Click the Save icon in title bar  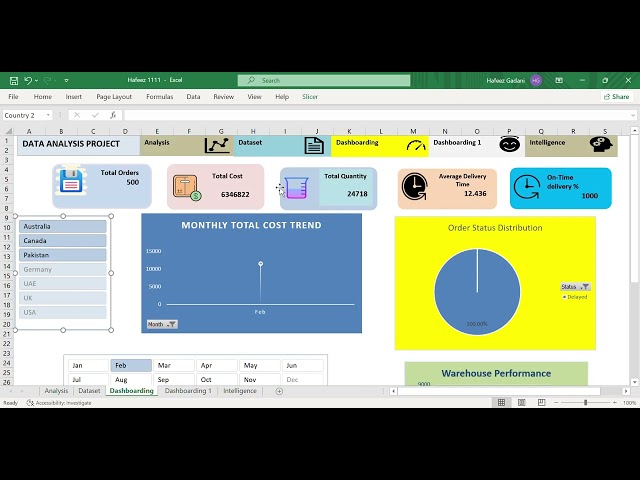tap(13, 80)
